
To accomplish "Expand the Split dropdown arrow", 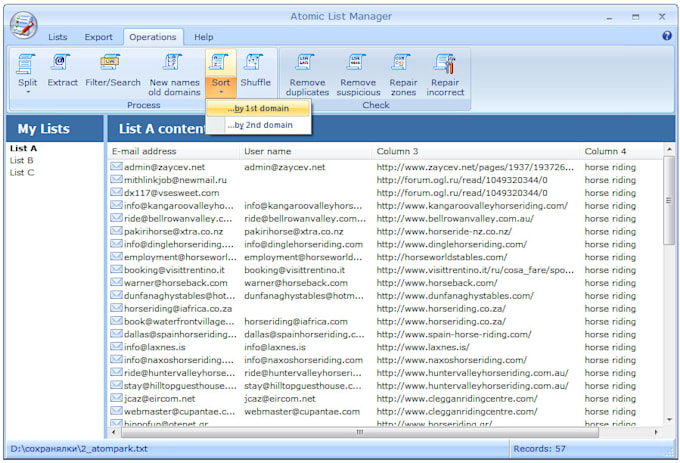I will point(27,92).
